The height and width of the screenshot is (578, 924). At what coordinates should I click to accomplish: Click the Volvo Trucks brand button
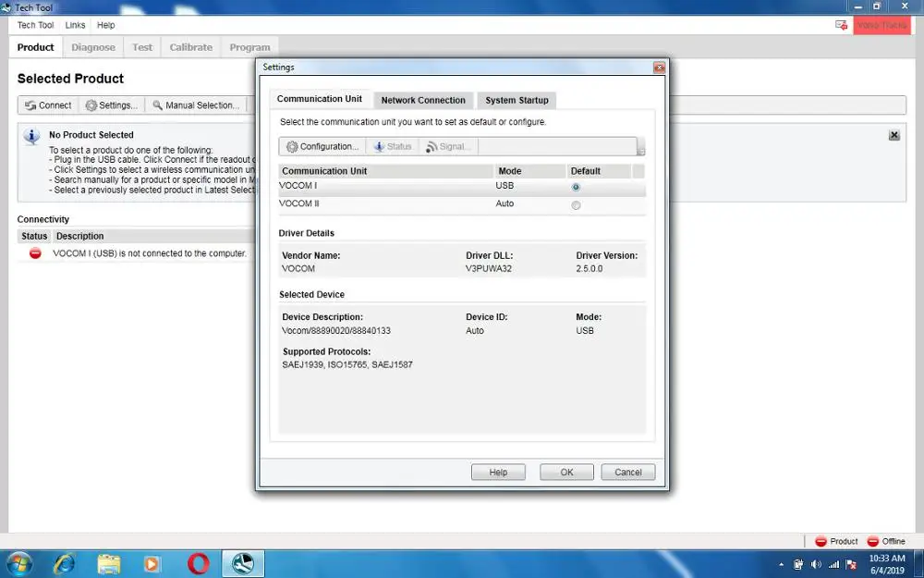pyautogui.click(x=881, y=25)
